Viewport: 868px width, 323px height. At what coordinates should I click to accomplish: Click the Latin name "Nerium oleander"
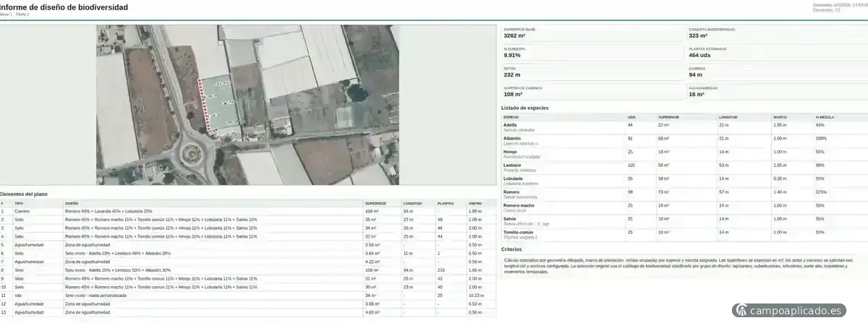pos(519,129)
